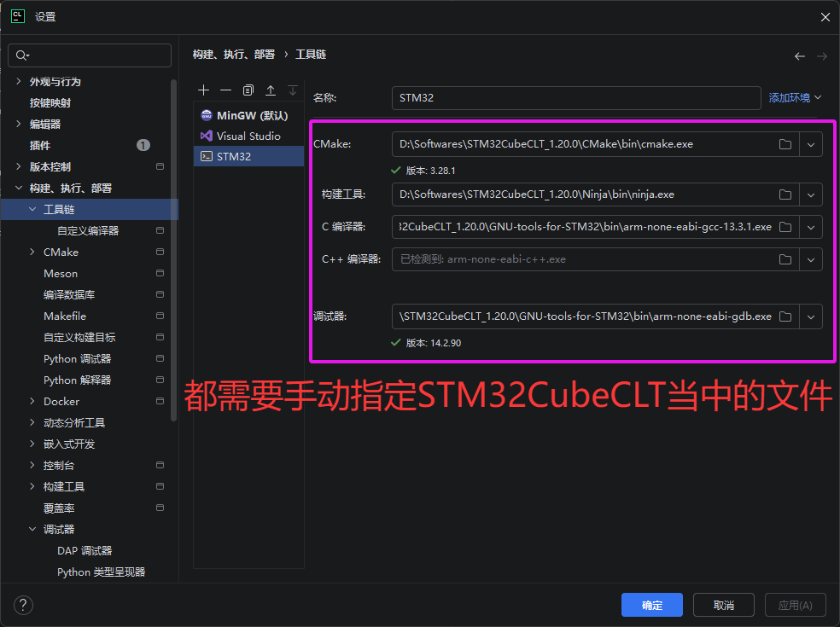Open the Python 解释器 settings page
The width and height of the screenshot is (840, 627).
[77, 380]
